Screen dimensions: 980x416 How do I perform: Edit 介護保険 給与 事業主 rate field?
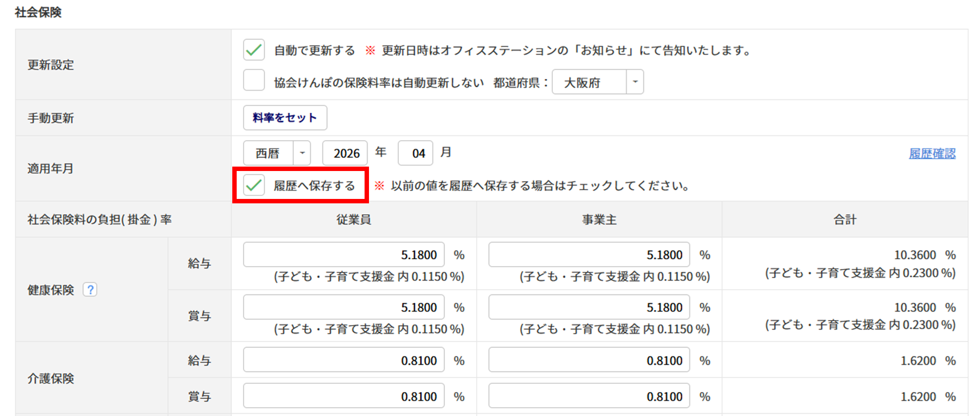[589, 360]
